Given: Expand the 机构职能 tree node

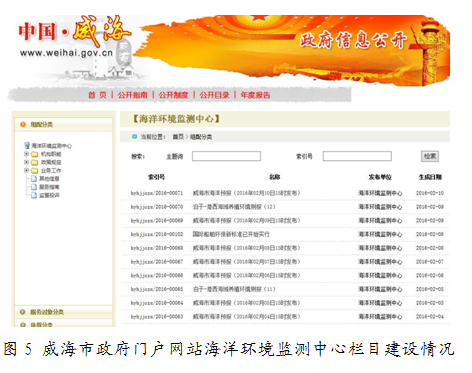Looking at the screenshot, I should click(26, 154).
